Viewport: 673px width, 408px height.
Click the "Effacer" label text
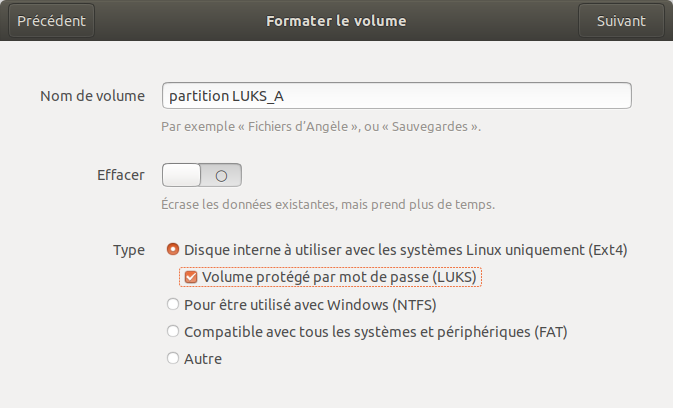pos(119,175)
